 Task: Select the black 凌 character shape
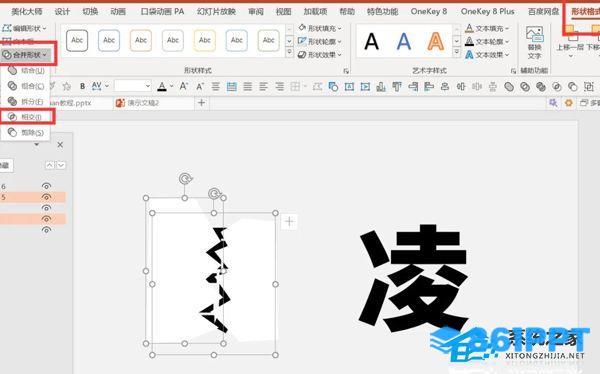click(x=413, y=279)
